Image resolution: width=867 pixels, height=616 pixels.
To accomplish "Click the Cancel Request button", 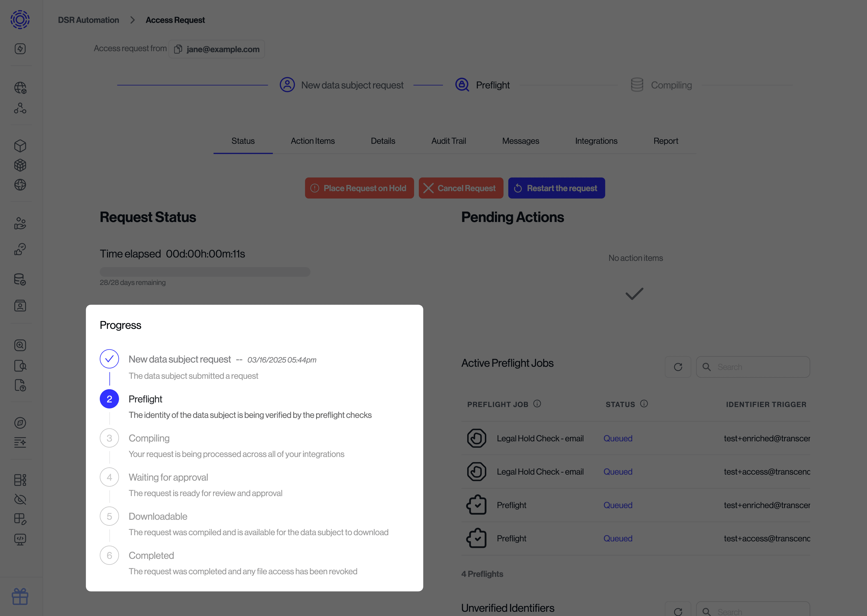I will pyautogui.click(x=461, y=188).
